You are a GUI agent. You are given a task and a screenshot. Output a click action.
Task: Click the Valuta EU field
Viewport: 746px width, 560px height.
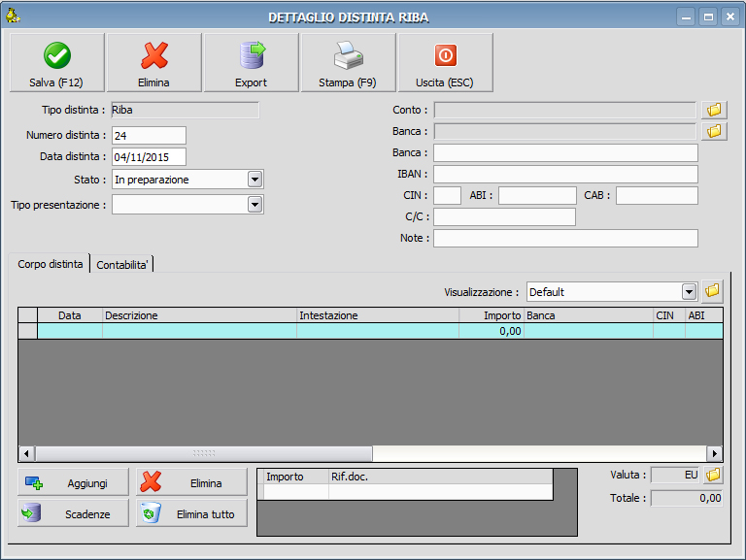click(x=675, y=475)
